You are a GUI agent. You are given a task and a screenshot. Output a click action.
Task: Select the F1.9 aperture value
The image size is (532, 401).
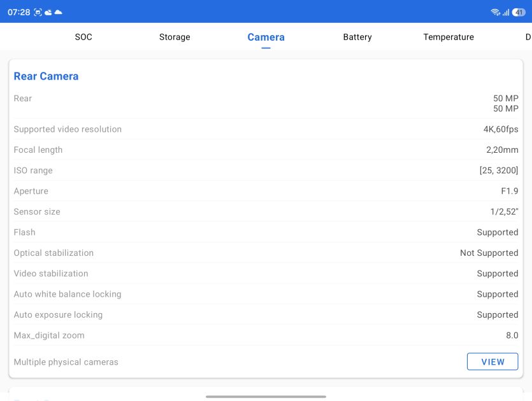pyautogui.click(x=510, y=191)
